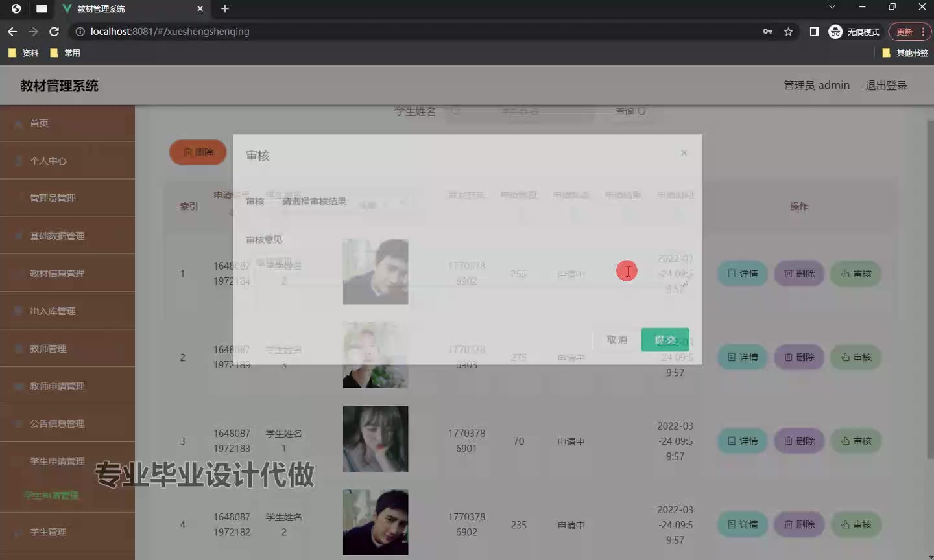The image size is (934, 560).
Task: Open the 资料 bookmarks folder
Action: [x=23, y=53]
